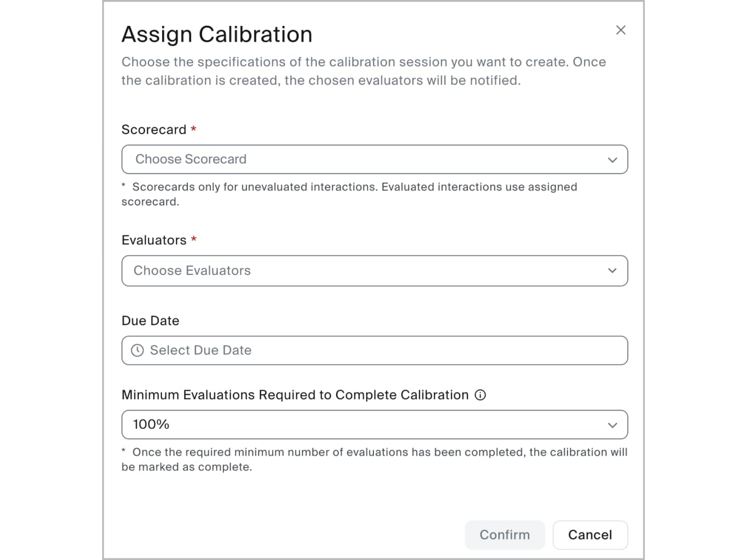Click the Evaluators field label

point(154,240)
